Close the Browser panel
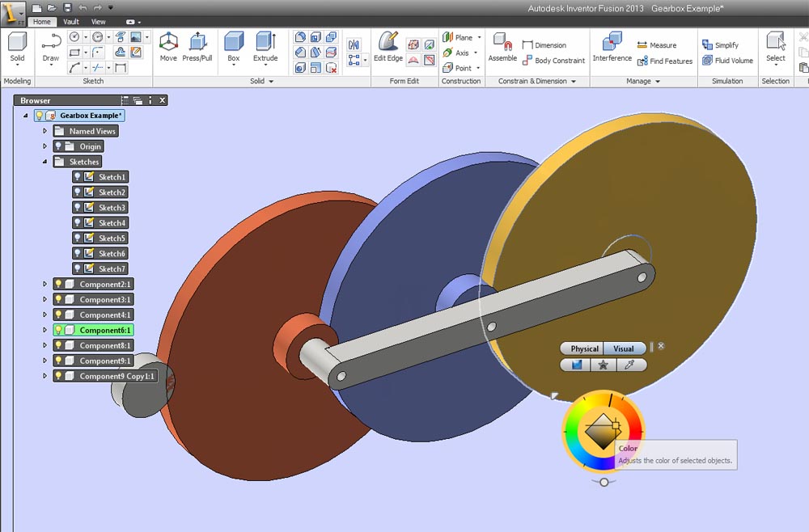The width and height of the screenshot is (809, 532). pos(162,100)
